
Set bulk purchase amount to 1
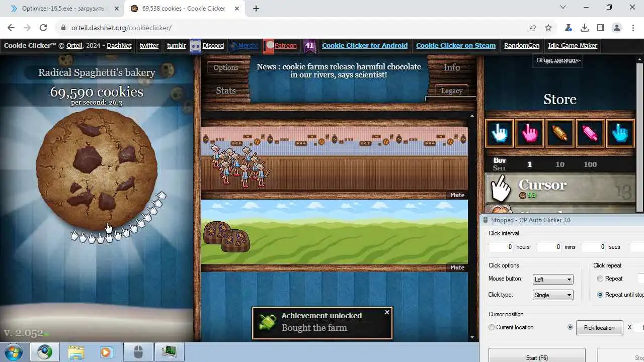[x=529, y=164]
